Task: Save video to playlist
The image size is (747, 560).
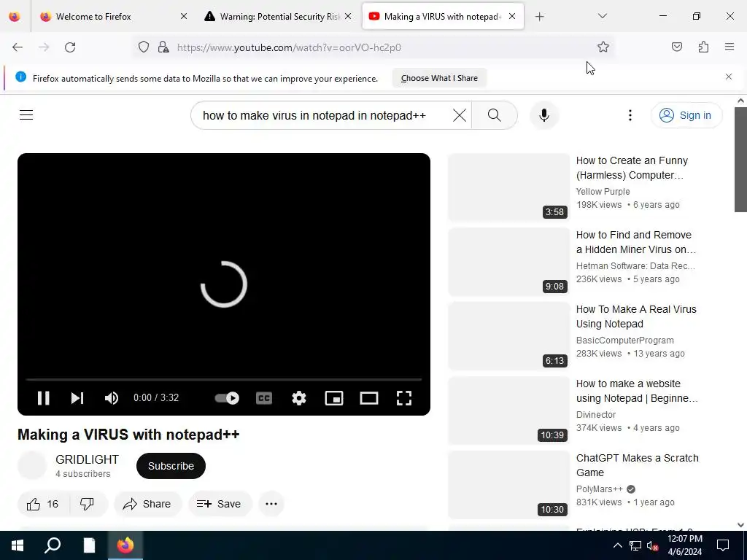Action: 219,504
